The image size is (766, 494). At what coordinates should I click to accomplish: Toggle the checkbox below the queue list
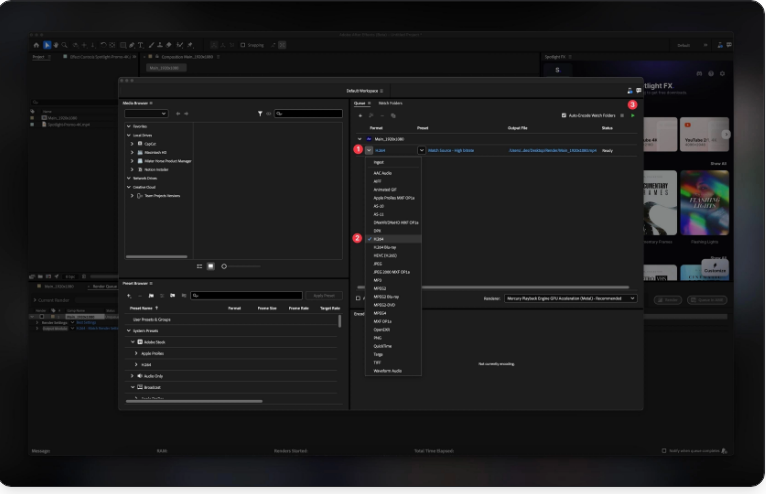(x=358, y=298)
